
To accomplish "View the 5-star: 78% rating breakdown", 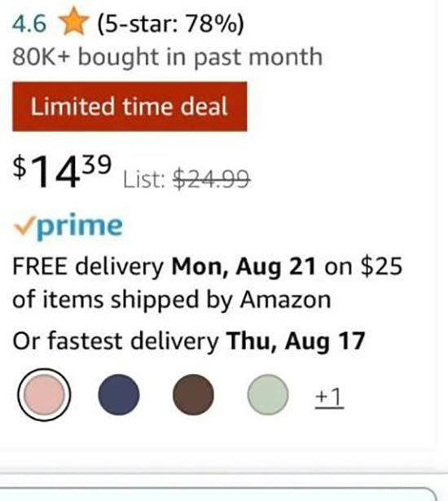I will point(170,24).
